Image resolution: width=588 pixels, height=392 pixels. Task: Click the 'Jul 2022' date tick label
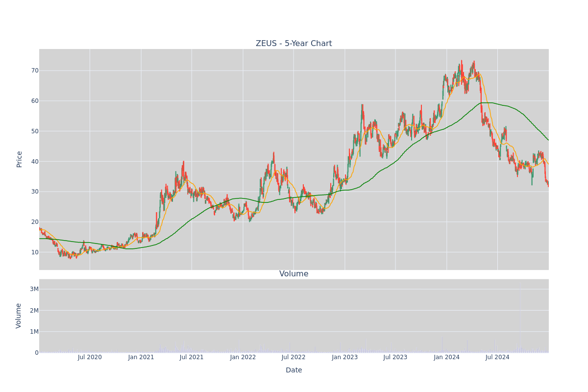(294, 357)
